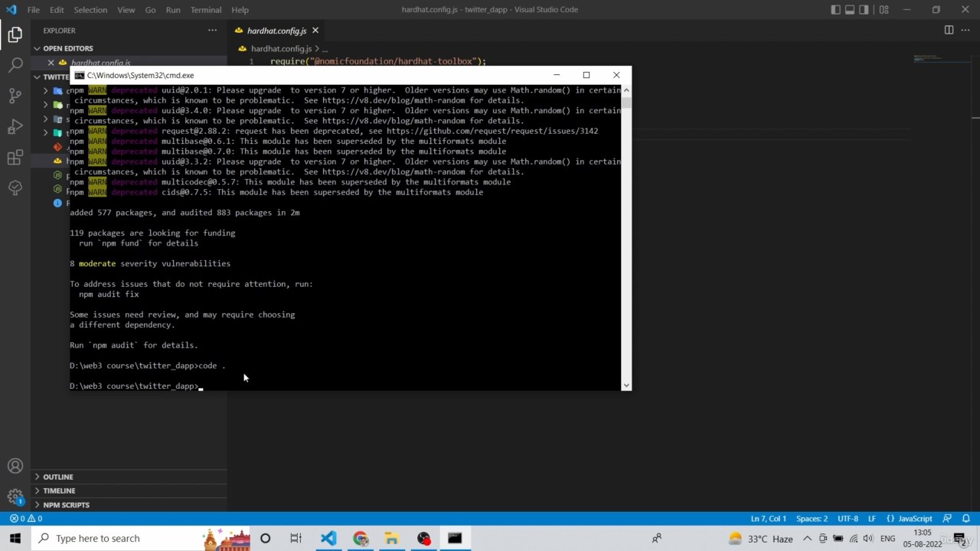Click the cmd.exe window vertical scrollbar
This screenshot has width=980, height=551.
pyautogui.click(x=626, y=237)
